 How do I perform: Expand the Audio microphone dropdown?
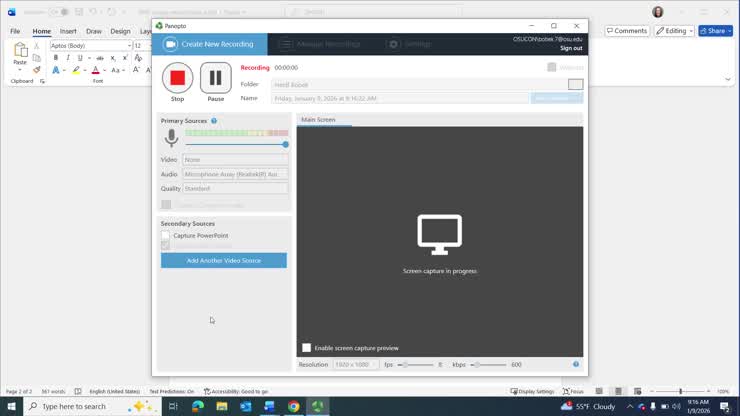[x=235, y=174]
